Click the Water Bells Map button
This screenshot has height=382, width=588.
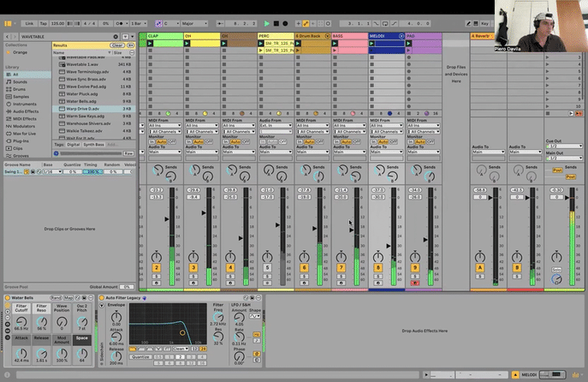click(68, 297)
